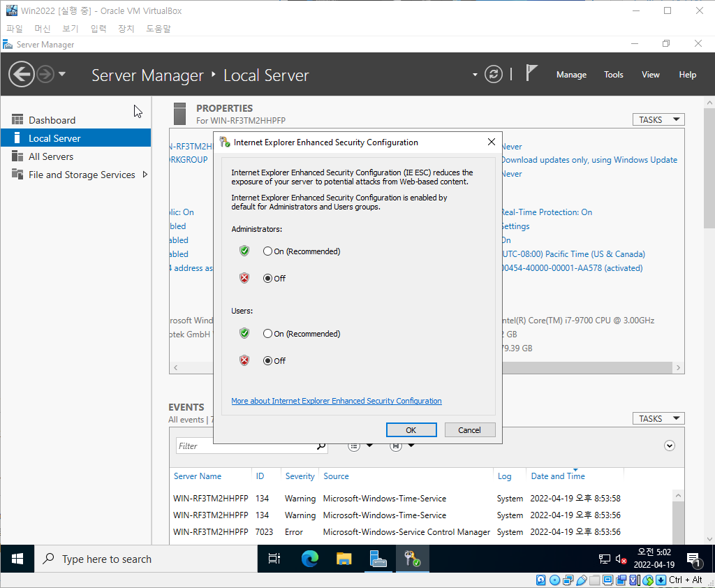The image size is (715, 588).
Task: Open Real-Time Protection: On setting
Action: coord(547,212)
